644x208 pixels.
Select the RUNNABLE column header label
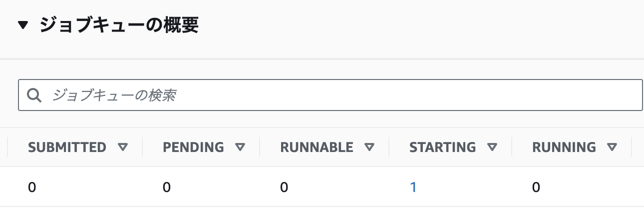coord(317,147)
